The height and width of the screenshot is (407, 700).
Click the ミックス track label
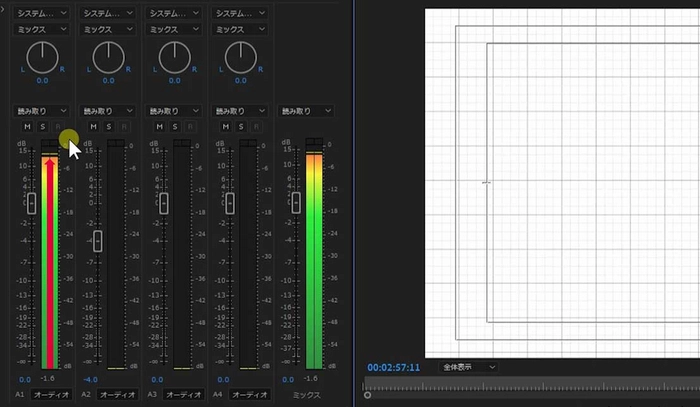coord(307,395)
